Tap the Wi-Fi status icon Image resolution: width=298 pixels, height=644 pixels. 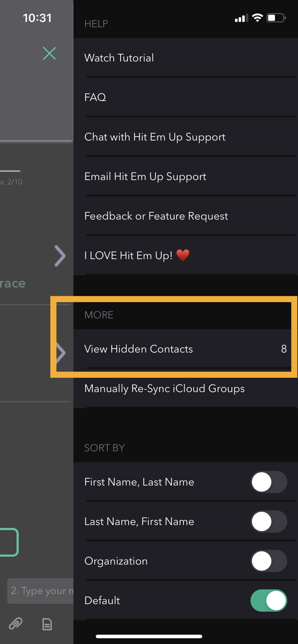tap(257, 18)
